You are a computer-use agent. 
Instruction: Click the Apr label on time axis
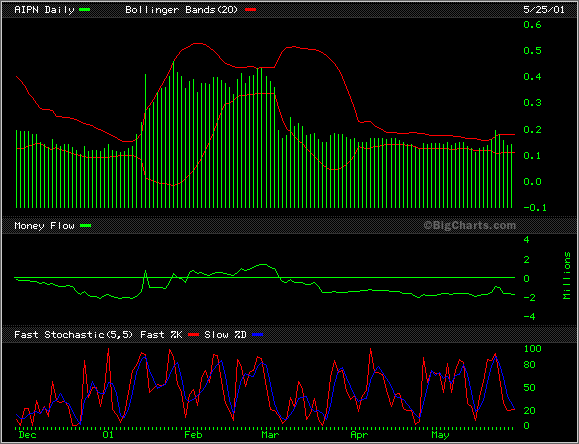359,434
